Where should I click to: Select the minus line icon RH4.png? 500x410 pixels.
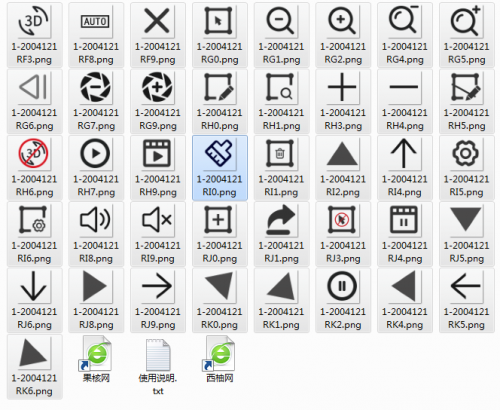pyautogui.click(x=405, y=101)
